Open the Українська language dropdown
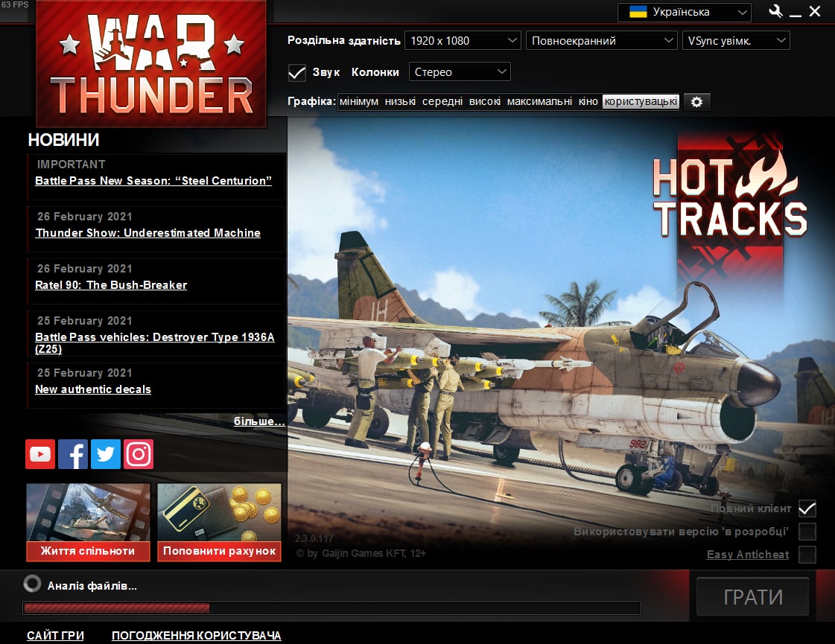 (x=685, y=12)
